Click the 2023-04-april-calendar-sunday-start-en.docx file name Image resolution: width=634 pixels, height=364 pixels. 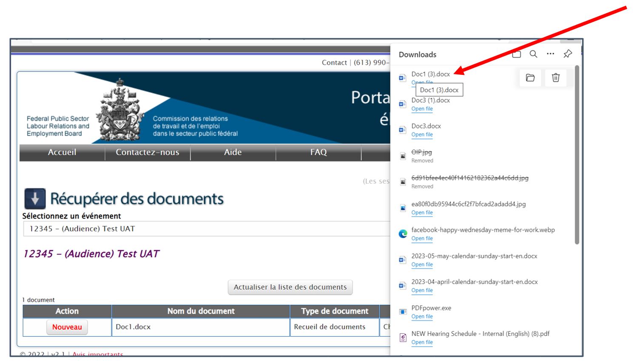click(x=475, y=282)
